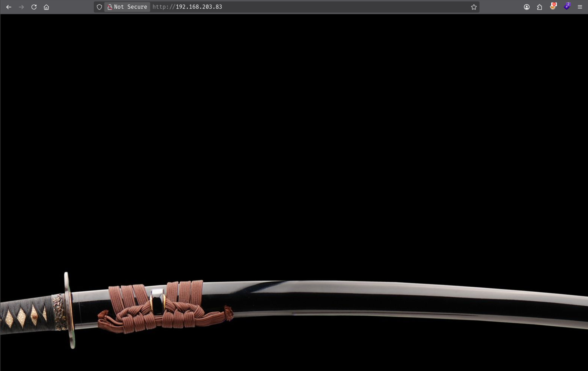Viewport: 588px width, 371px height.
Task: Open the Firefox account icon
Action: pos(527,7)
